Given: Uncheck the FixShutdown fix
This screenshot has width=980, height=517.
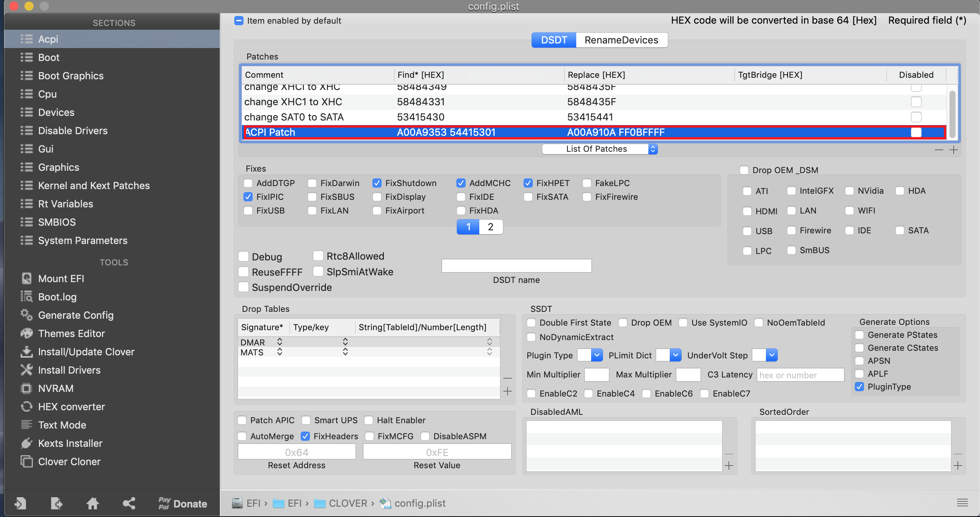Looking at the screenshot, I should point(377,183).
